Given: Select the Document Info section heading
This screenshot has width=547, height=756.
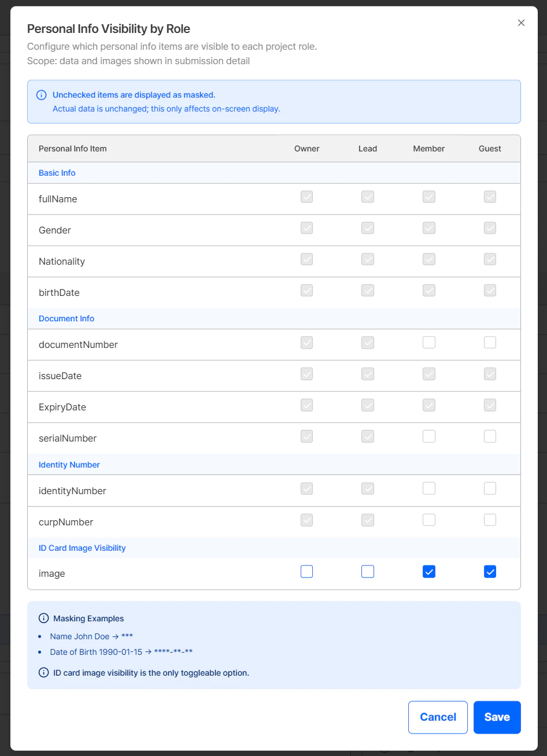Looking at the screenshot, I should click(x=66, y=318).
